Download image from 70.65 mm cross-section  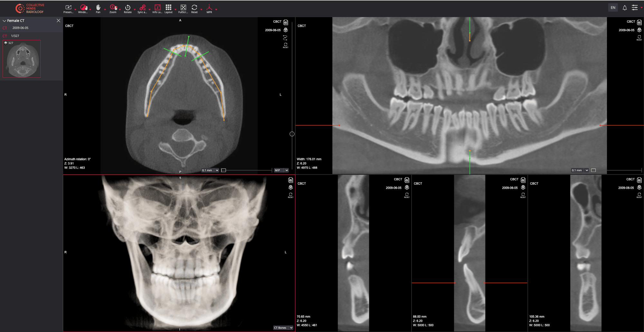pyautogui.click(x=407, y=187)
